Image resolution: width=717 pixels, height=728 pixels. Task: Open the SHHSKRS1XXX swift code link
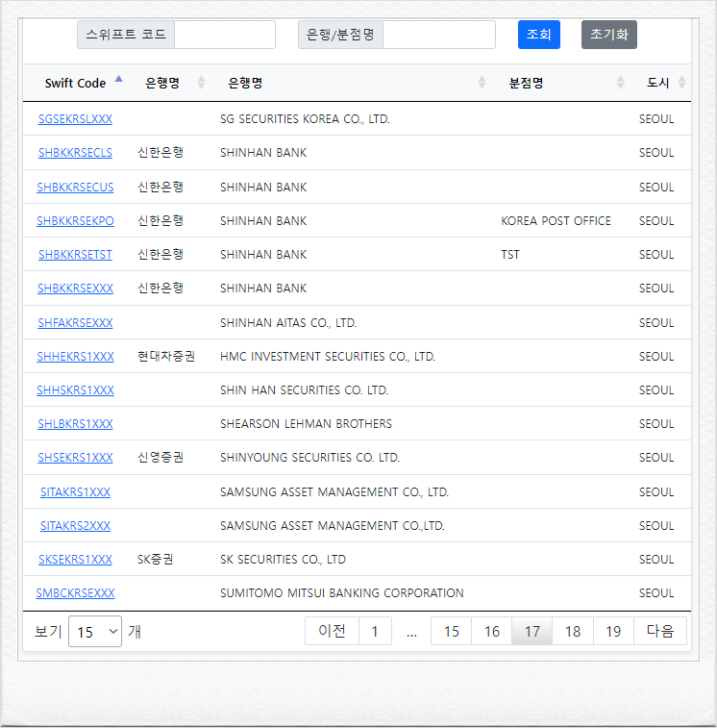point(75,390)
